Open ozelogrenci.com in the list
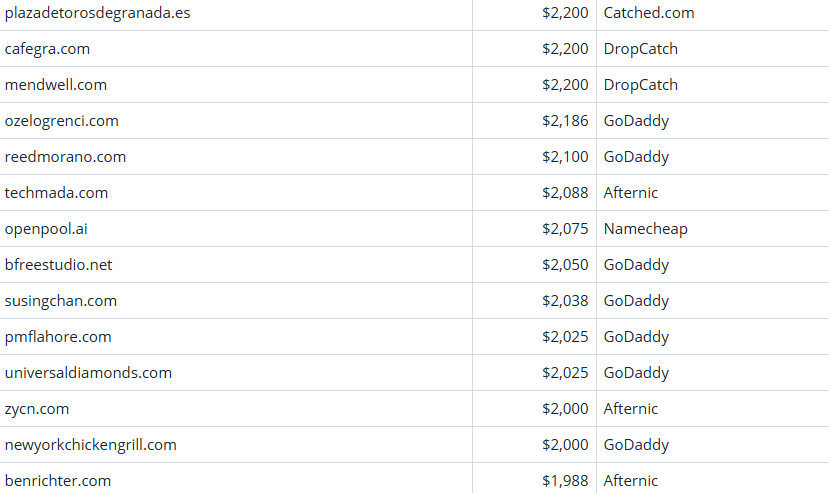The image size is (829, 493). (x=61, y=121)
